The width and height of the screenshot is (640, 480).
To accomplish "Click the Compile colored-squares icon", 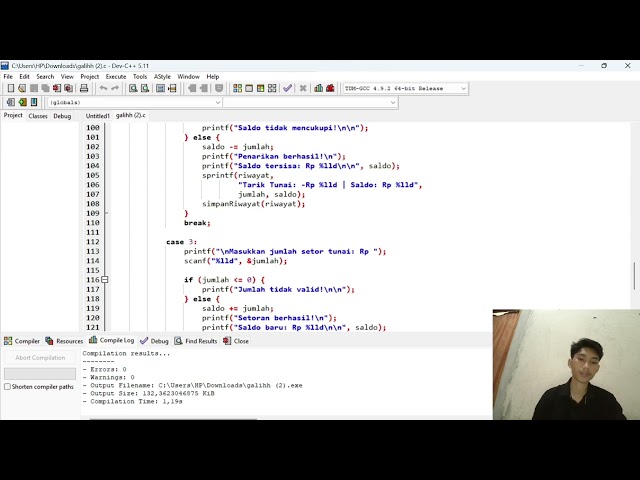I will tap(238, 88).
